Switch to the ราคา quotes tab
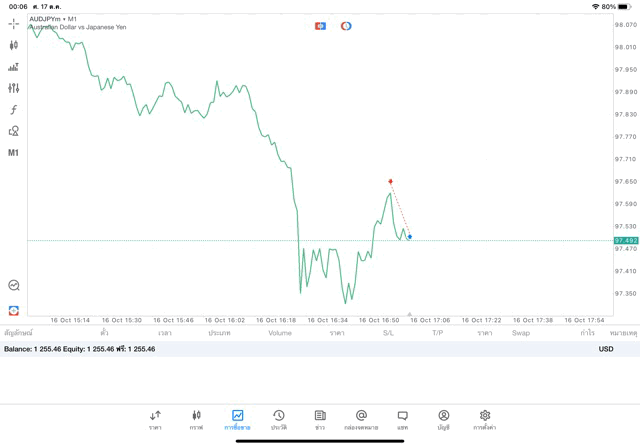Screen dimensions: 640x447 pyautogui.click(x=155, y=419)
